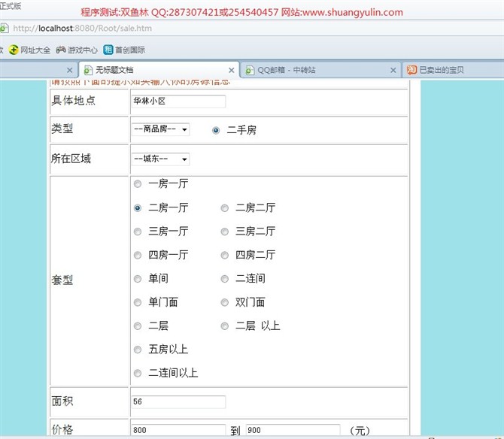Viewport: 504px width, 439px height.
Task: Close the QQ邮箱 - 中转站 tab
Action: pyautogui.click(x=393, y=70)
